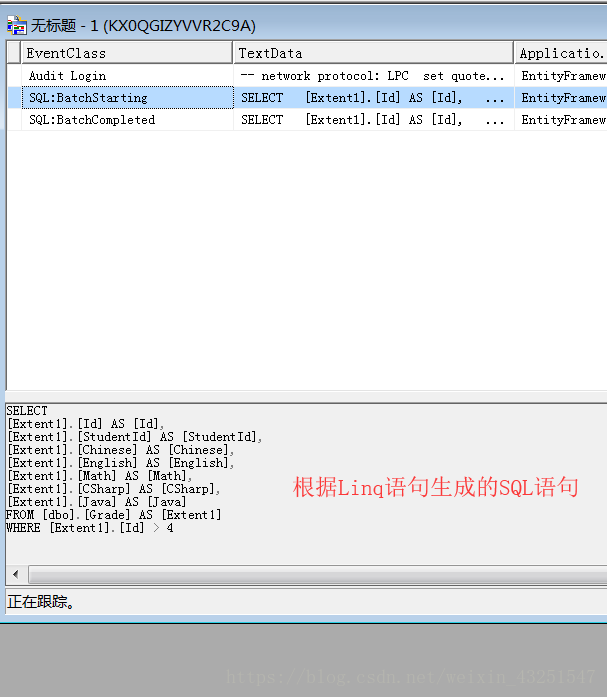The image size is (607, 697).
Task: Click the WHERE [Extent1].[Id] > 4 line
Action: pos(90,528)
